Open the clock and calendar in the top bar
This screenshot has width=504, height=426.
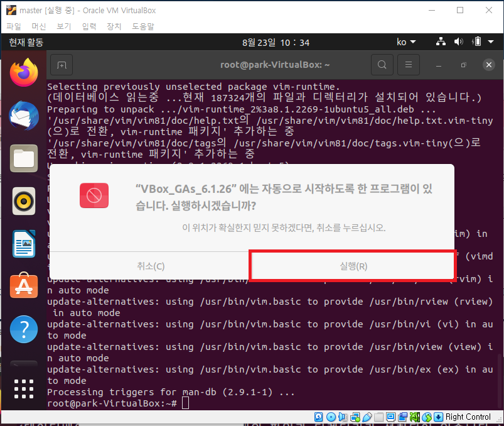pos(276,43)
